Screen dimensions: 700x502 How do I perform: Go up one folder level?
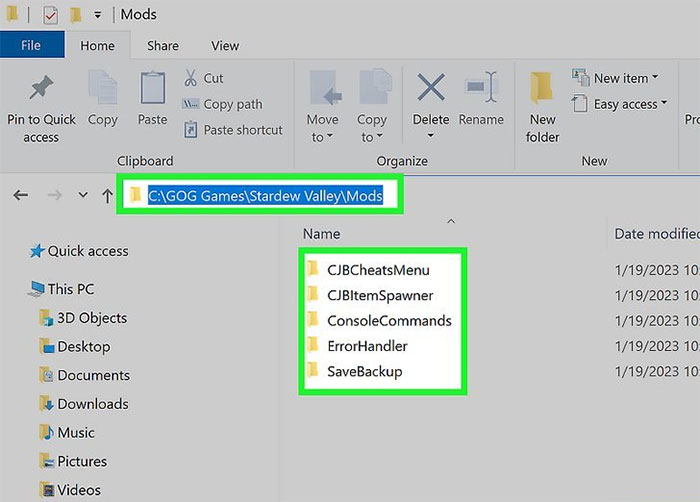point(107,196)
